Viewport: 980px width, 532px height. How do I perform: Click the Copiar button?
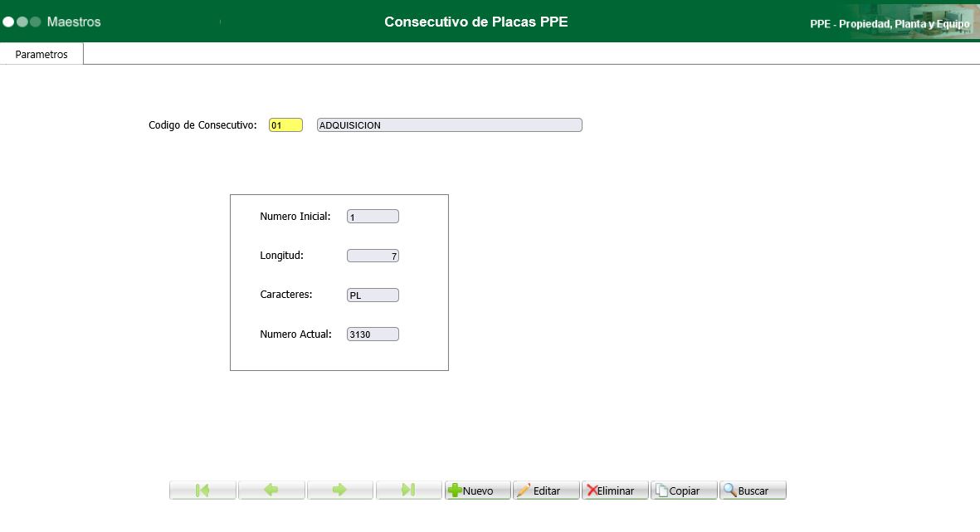pos(684,491)
